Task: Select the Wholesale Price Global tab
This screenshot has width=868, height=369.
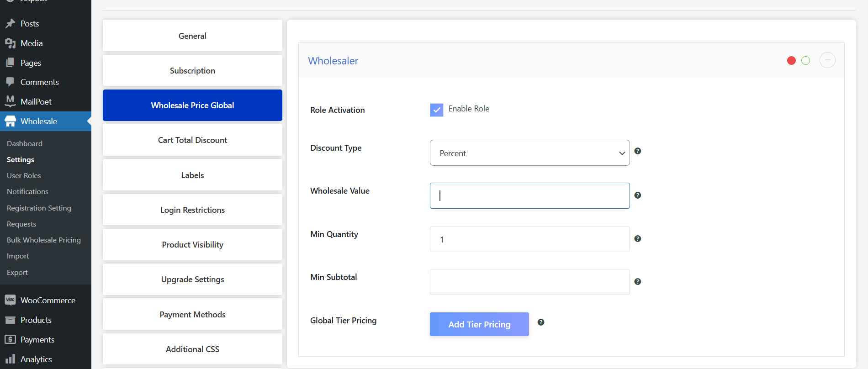Action: (x=192, y=105)
